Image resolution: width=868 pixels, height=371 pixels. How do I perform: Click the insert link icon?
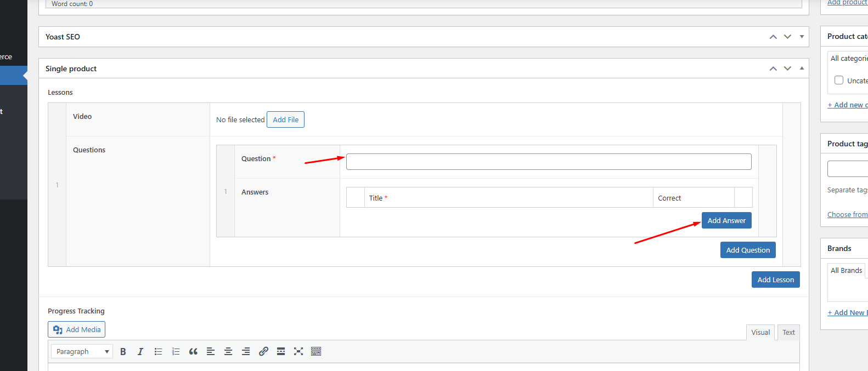coord(263,352)
